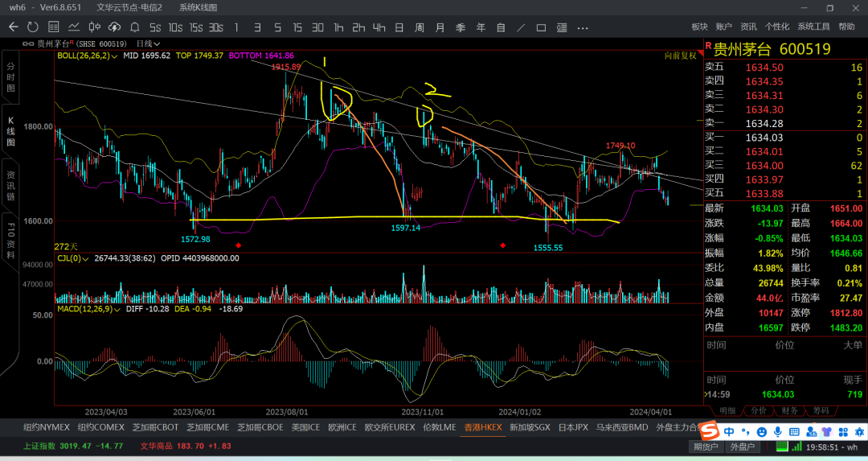This screenshot has width=868, height=461.
Task: Open the 资讯 menu
Action: pyautogui.click(x=748, y=27)
